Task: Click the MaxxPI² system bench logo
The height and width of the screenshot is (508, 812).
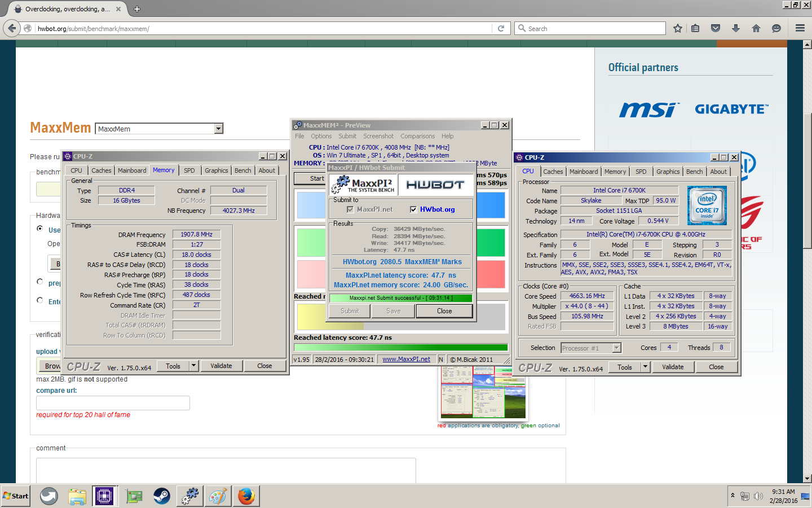Action: (363, 185)
